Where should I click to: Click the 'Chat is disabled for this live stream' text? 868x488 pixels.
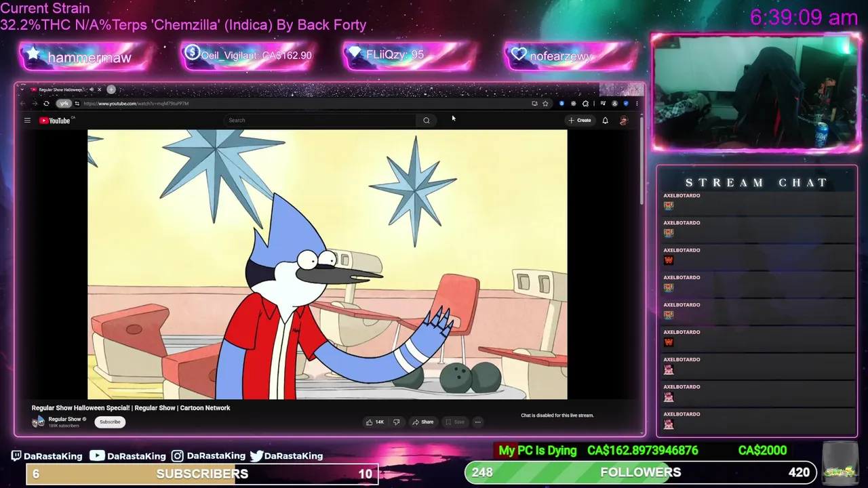557,415
